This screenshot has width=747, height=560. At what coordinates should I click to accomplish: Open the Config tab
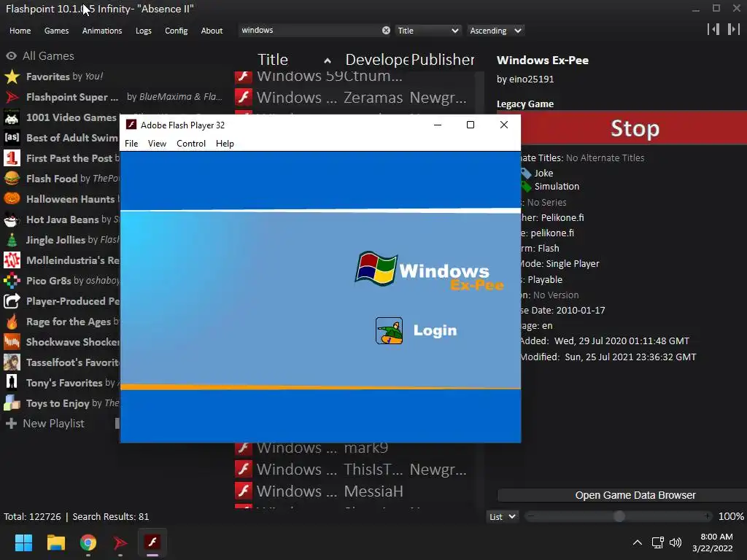tap(177, 31)
